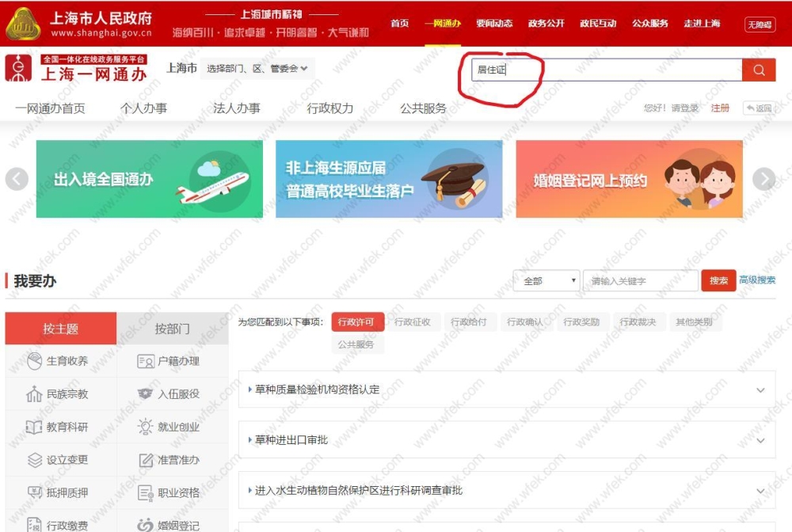Click the 户籍办理 ID card icon
Viewport: 792px width, 532px height.
pyautogui.click(x=146, y=362)
